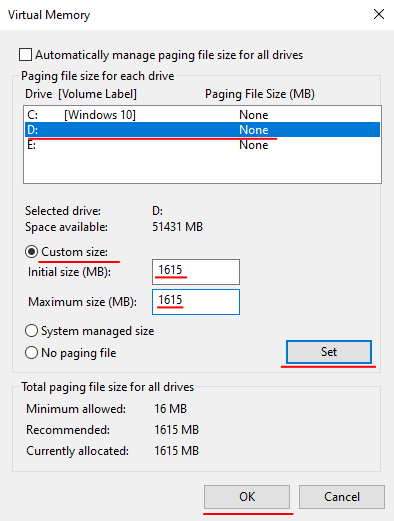Choose the Custom size radio button

(x=31, y=252)
